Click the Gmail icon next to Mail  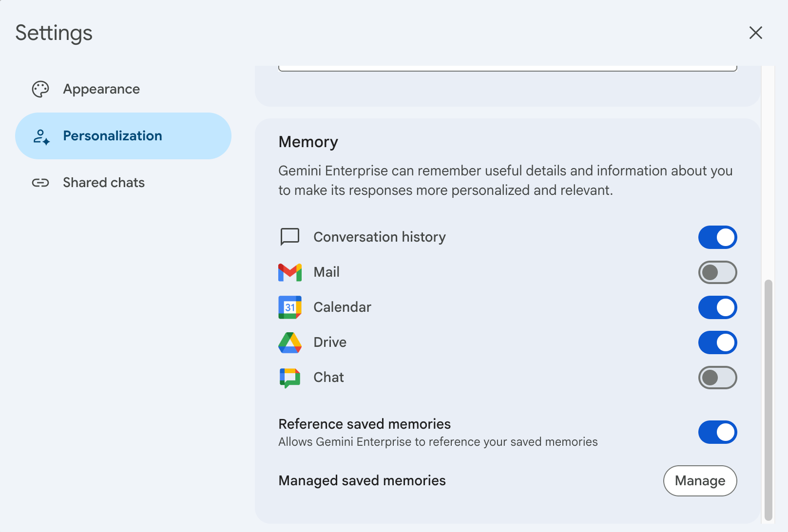point(289,272)
